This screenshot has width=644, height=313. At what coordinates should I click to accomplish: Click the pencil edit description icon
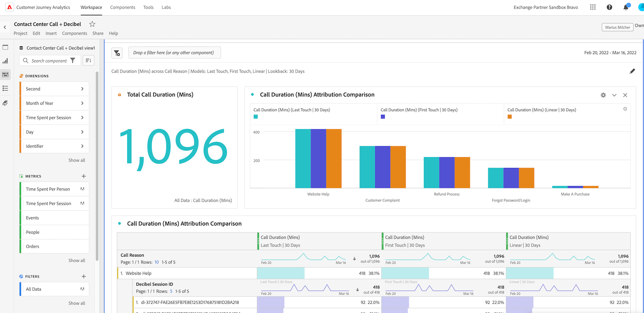[632, 71]
